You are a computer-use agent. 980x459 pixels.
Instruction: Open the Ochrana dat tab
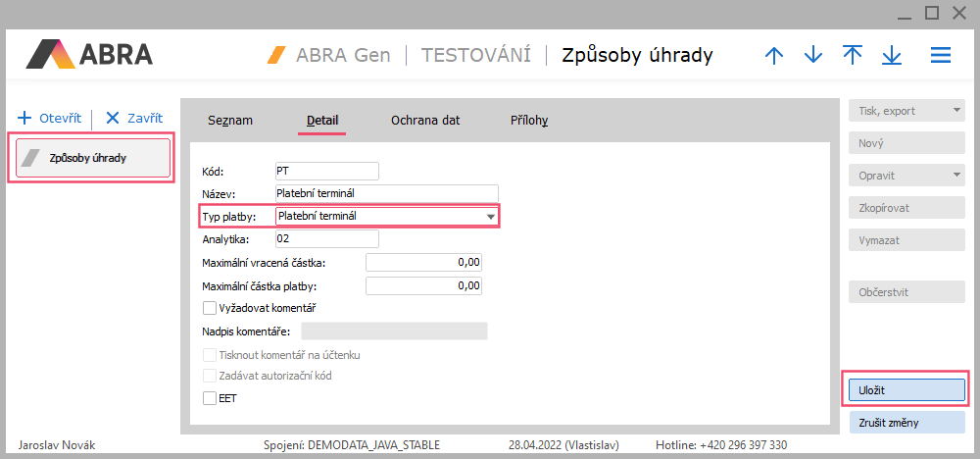[x=425, y=121]
